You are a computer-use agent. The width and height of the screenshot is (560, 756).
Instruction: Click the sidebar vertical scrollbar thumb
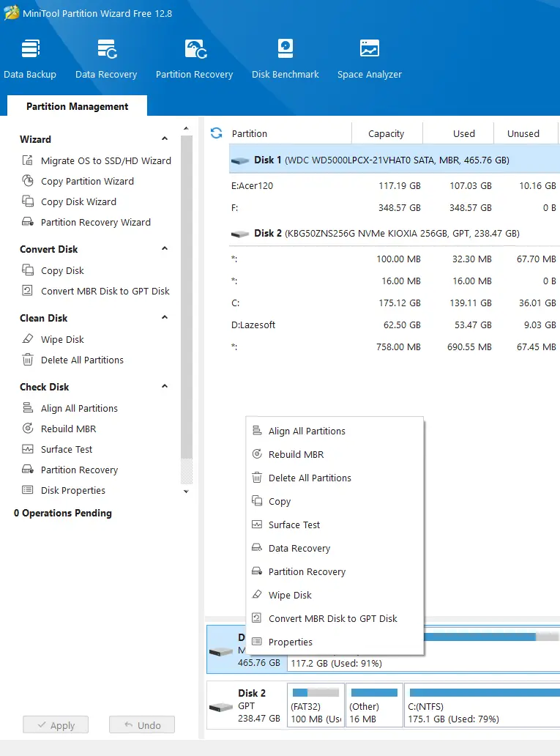click(187, 297)
